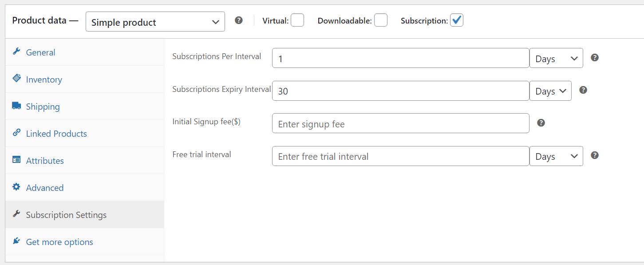Uncheck the Subscription checkbox
Viewport: 644px width, 265px height.
pyautogui.click(x=457, y=20)
